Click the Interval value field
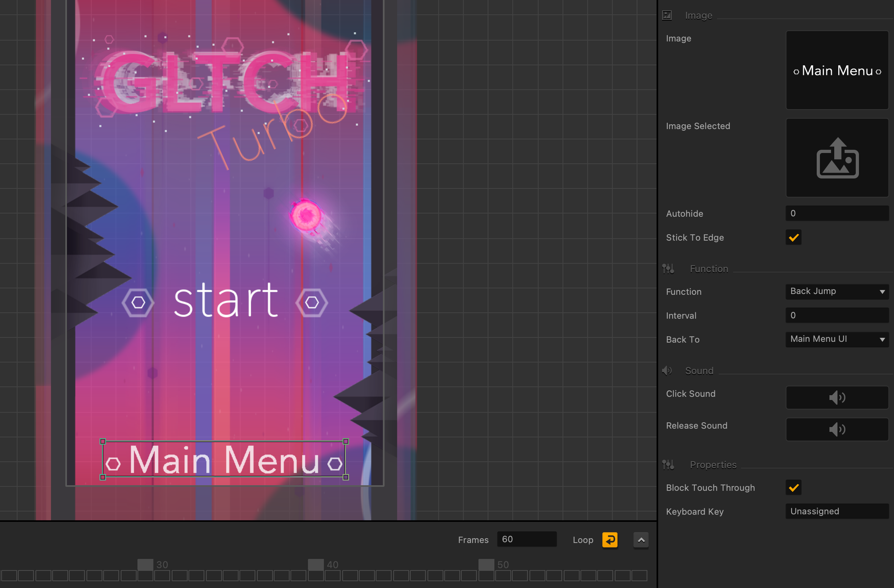894x588 pixels. pos(837,315)
